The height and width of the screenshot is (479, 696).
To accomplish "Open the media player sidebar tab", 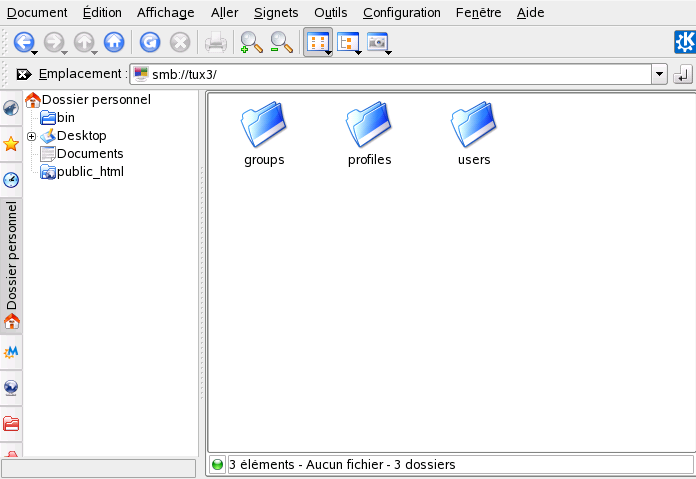I will 11,352.
